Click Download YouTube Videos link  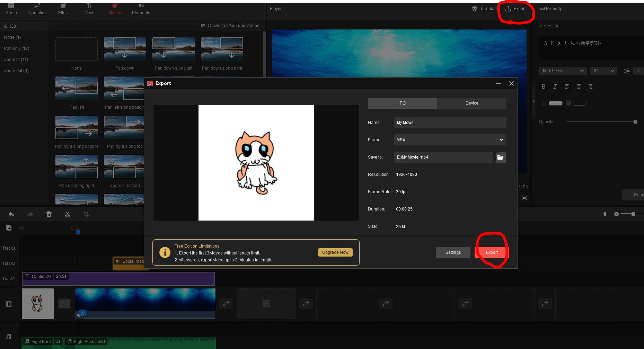point(230,26)
